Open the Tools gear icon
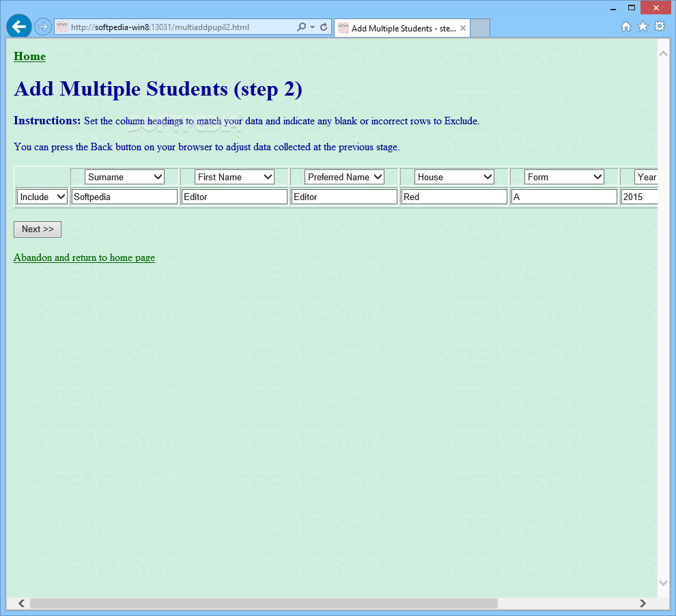Image resolution: width=676 pixels, height=616 pixels. click(660, 27)
